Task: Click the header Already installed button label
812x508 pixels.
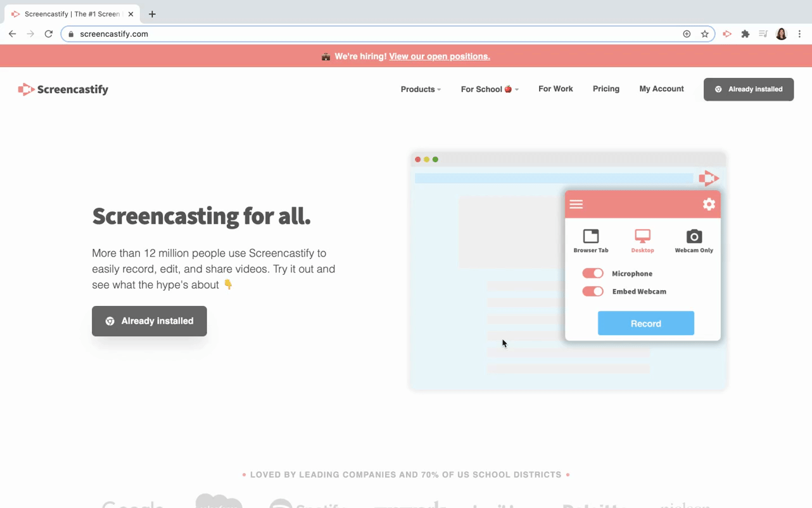Action: click(755, 89)
